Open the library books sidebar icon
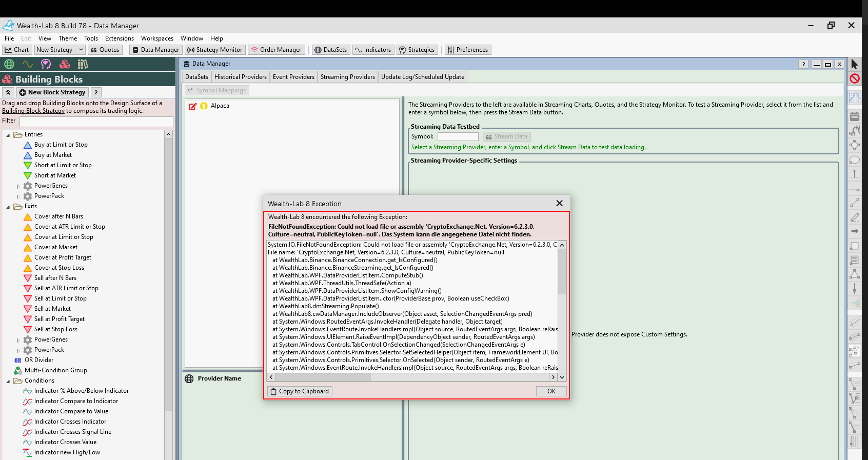The image size is (868, 460). pos(83,64)
